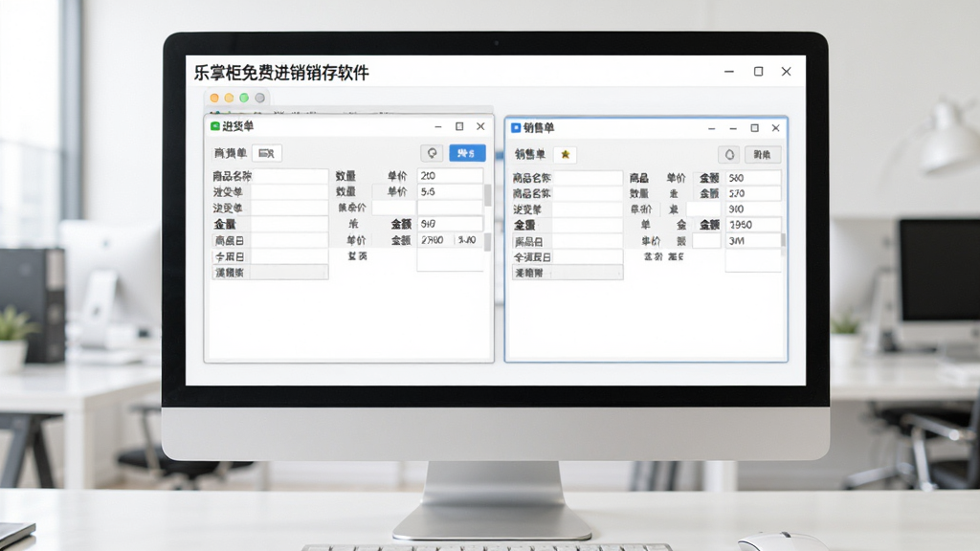The image size is (980, 551).
Task: Maximize the 销售单 window
Action: 754,128
